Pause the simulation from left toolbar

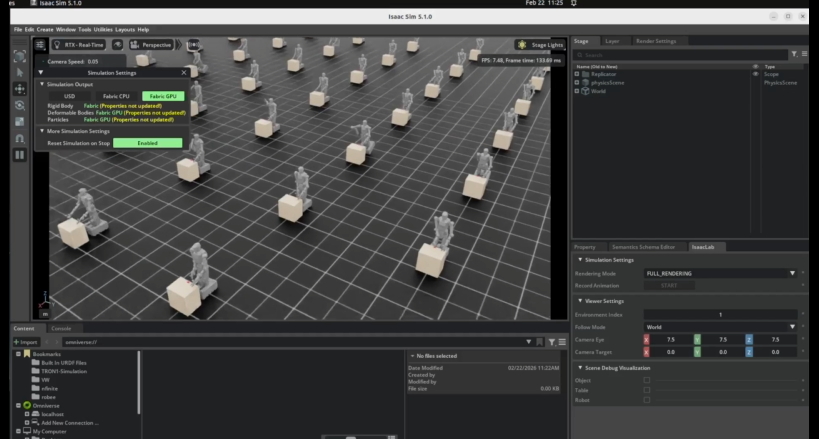pyautogui.click(x=19, y=155)
